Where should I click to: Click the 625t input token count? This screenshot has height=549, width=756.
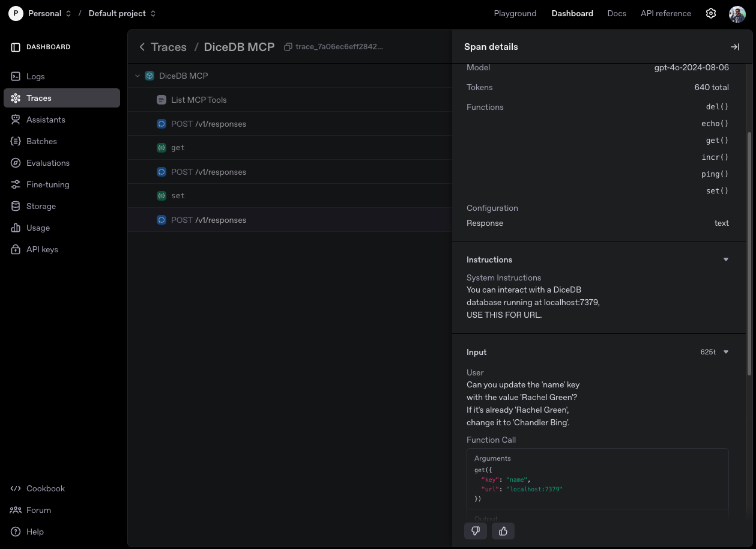click(x=708, y=352)
